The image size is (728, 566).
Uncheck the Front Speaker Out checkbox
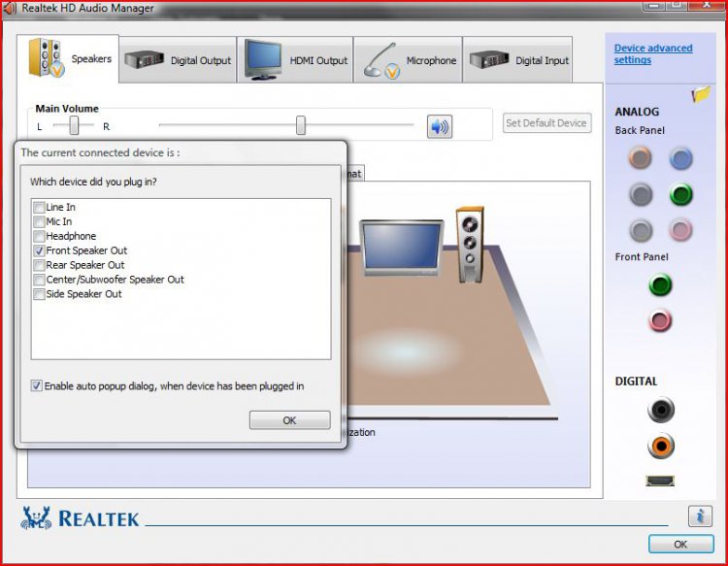[x=39, y=250]
